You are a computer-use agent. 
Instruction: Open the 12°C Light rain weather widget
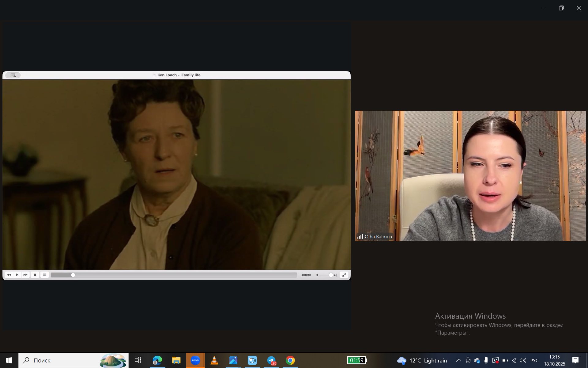422,360
